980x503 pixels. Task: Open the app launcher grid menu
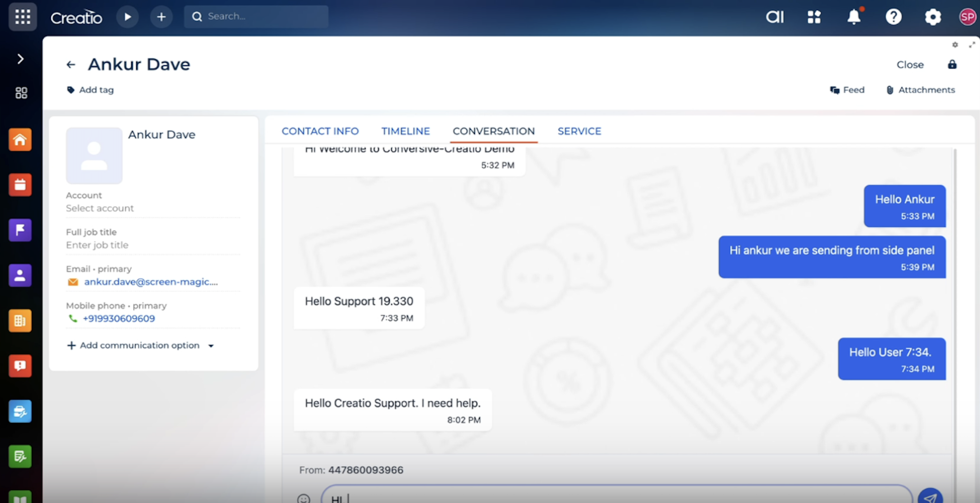(x=22, y=17)
